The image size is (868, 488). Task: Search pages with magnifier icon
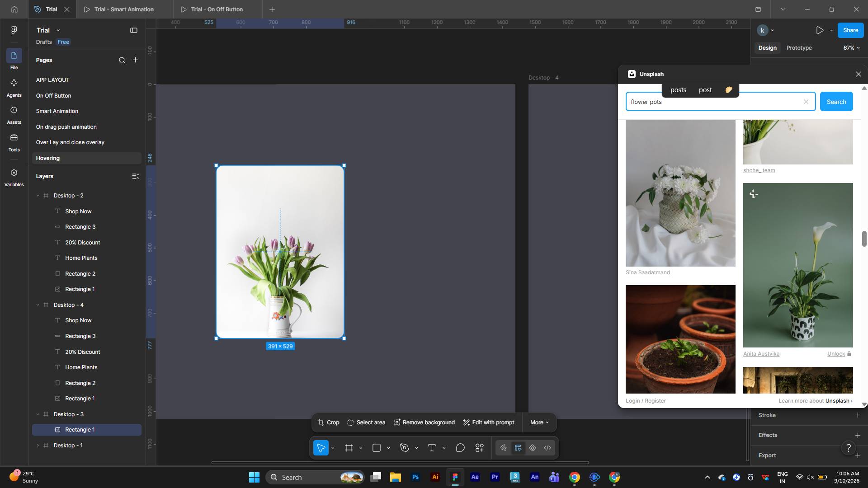(122, 60)
